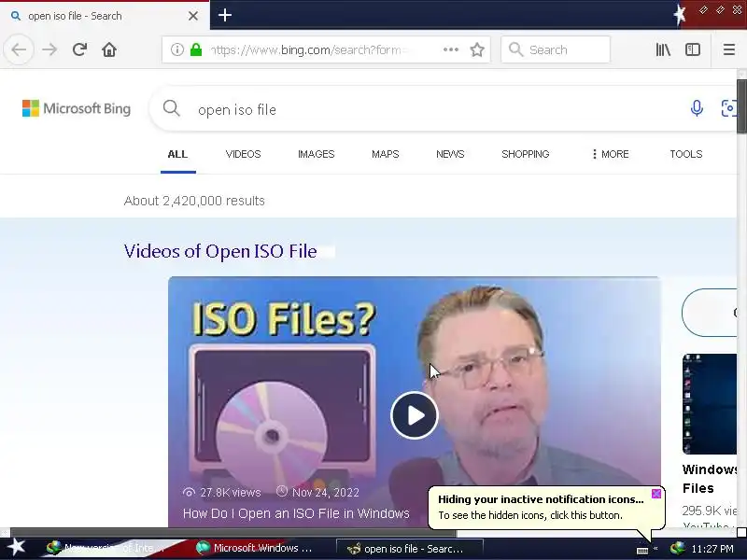Switch to the SHOPPING tab
This screenshot has width=747, height=560.
(x=525, y=154)
